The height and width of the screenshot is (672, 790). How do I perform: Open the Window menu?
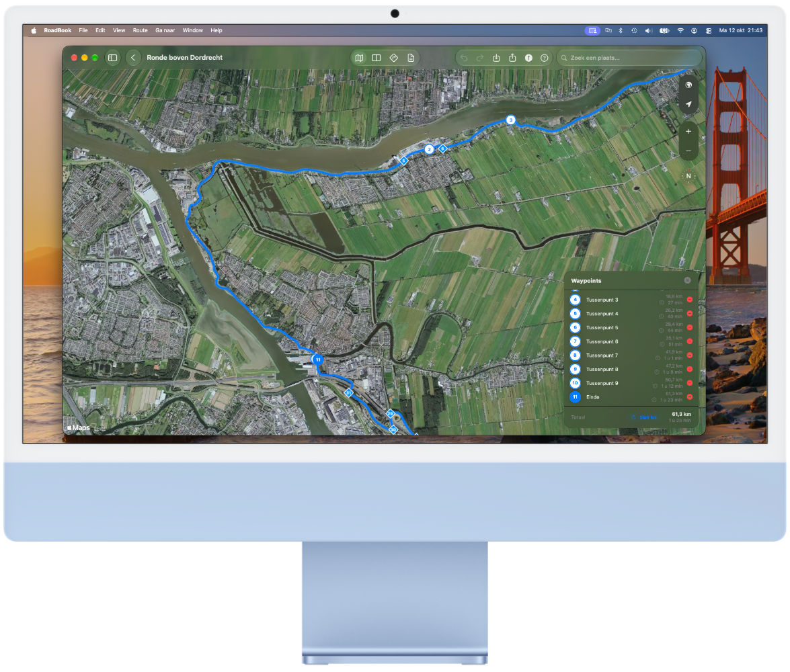pyautogui.click(x=192, y=30)
